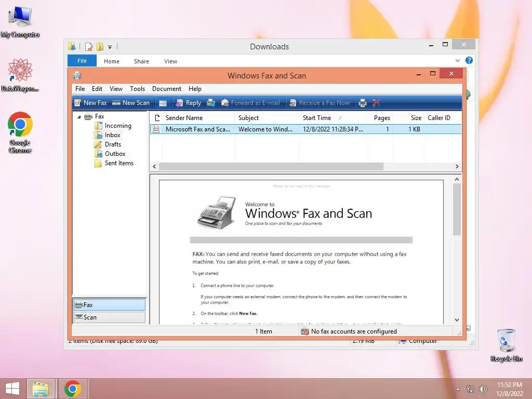Screen dimensions: 532x399
Task: Open the File menu in Fax and Scan
Action: click(x=80, y=89)
